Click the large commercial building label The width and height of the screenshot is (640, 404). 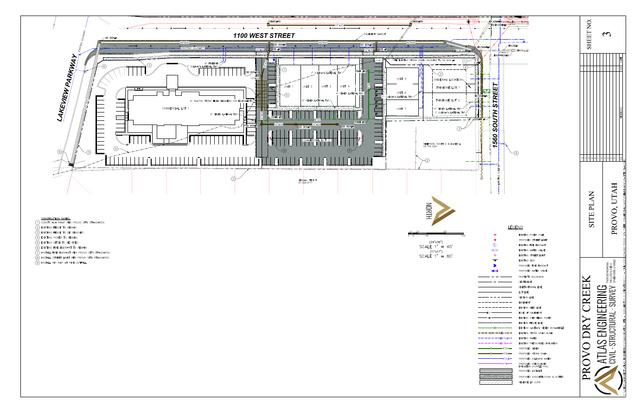[x=176, y=108]
